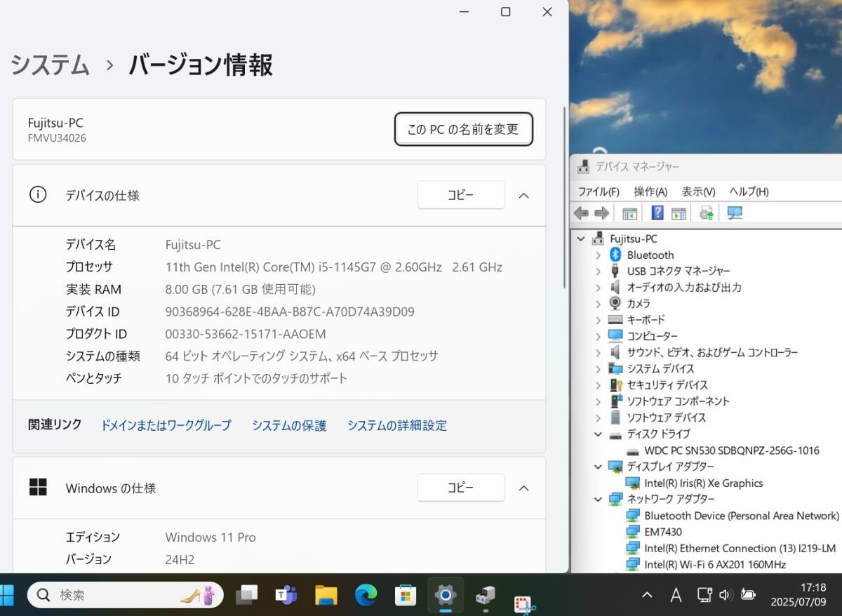Click the Intel Iris Xe Graphics adapter icon

[x=633, y=483]
